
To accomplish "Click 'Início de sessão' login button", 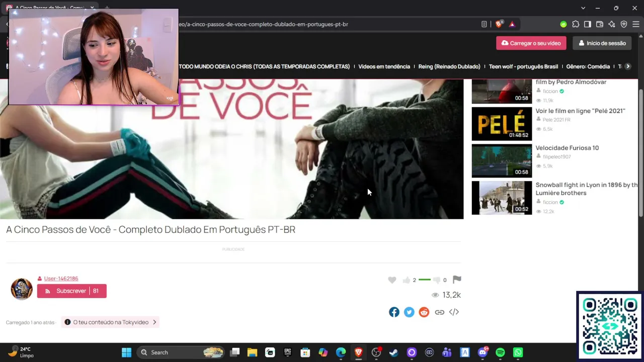I will pos(602,43).
